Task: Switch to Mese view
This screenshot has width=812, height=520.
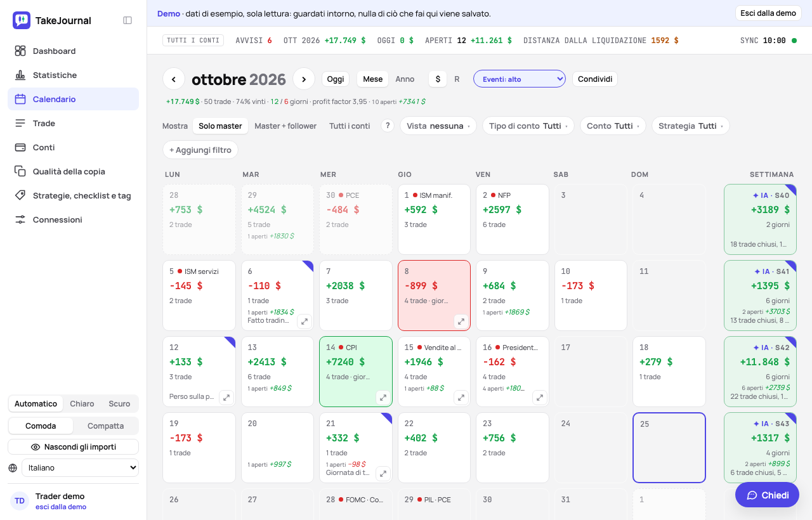Action: click(x=373, y=79)
